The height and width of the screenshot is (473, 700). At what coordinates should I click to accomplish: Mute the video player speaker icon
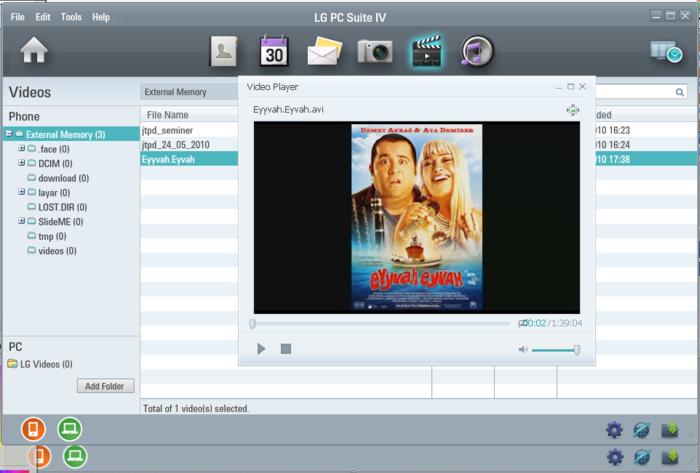(x=523, y=349)
